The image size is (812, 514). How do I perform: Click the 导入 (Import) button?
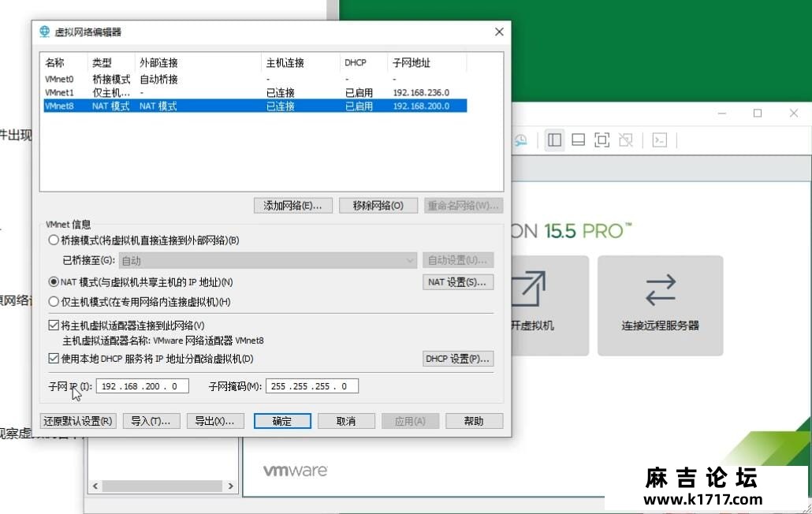coord(151,421)
